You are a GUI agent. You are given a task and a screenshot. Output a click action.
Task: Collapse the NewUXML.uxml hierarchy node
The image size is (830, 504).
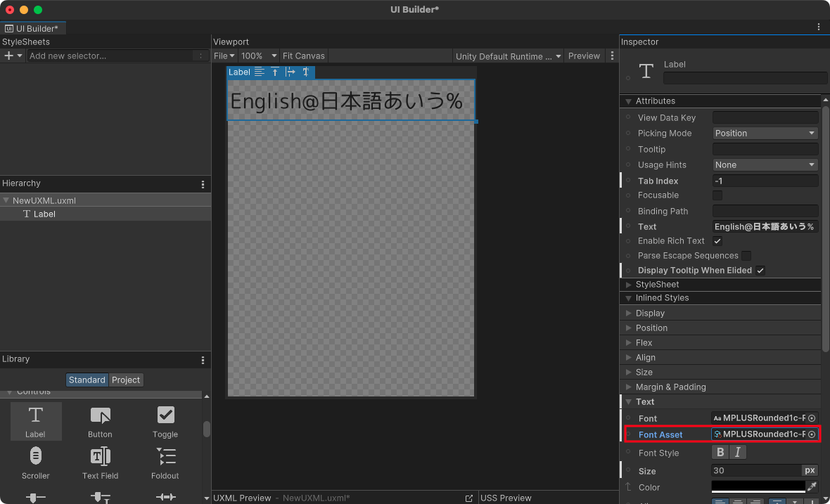6,200
